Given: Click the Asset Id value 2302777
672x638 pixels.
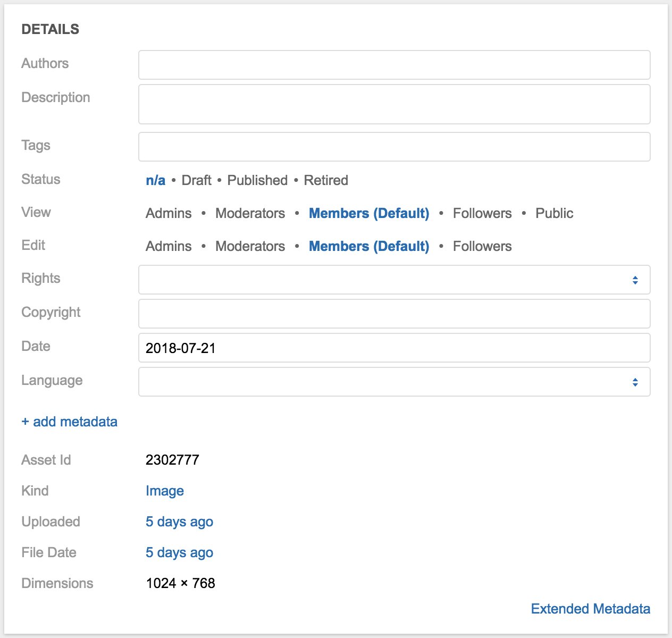Looking at the screenshot, I should [172, 460].
